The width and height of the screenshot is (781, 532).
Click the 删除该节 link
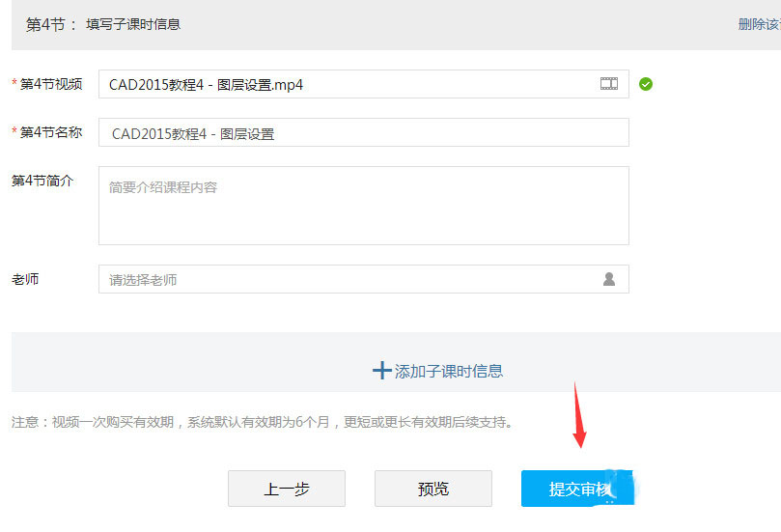click(x=759, y=24)
